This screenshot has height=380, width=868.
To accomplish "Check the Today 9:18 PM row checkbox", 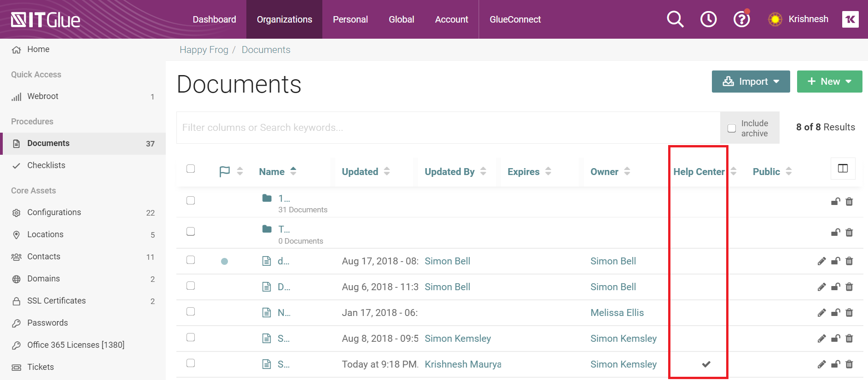I will click(x=191, y=363).
